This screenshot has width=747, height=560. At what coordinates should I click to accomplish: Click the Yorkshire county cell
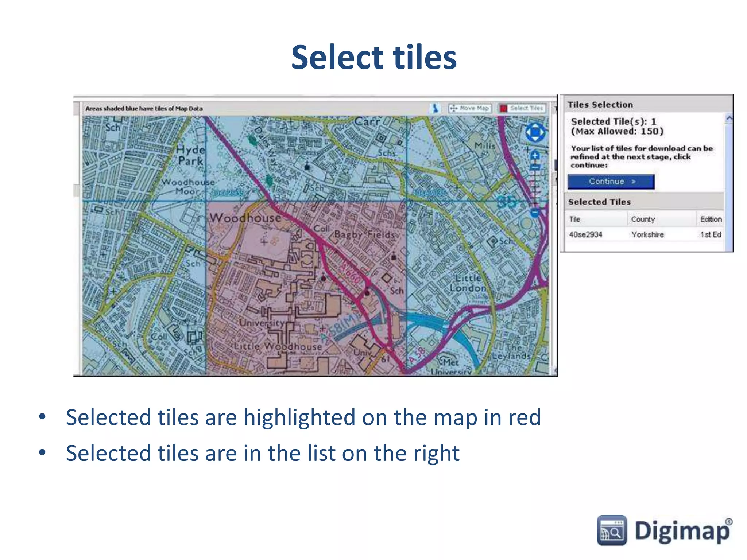point(647,234)
